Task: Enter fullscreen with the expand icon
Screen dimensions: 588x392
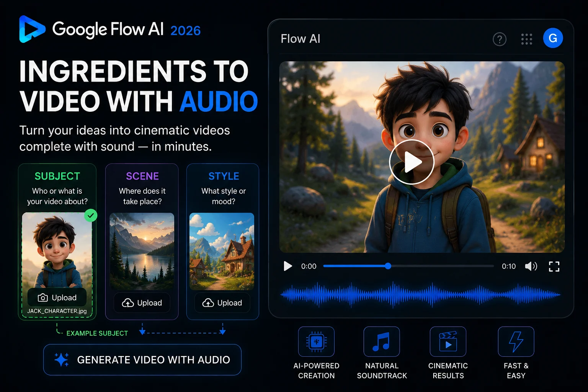Action: coord(554,266)
